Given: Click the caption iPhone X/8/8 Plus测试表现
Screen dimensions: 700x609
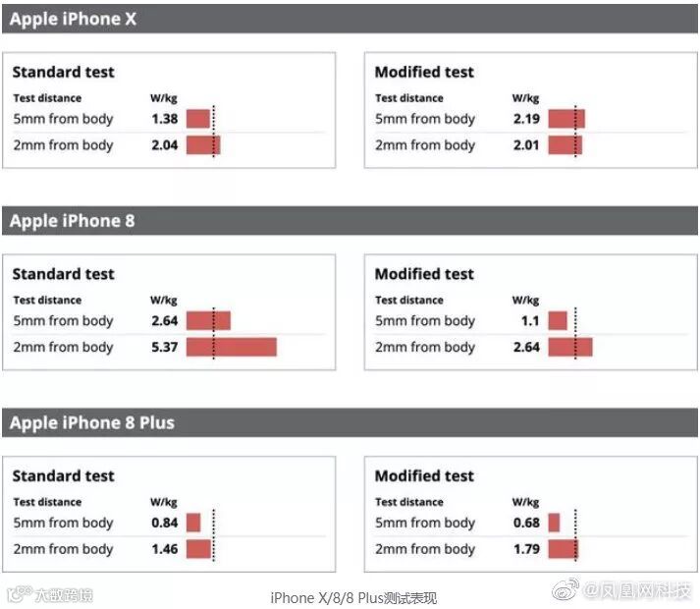Looking at the screenshot, I should click(352, 598).
